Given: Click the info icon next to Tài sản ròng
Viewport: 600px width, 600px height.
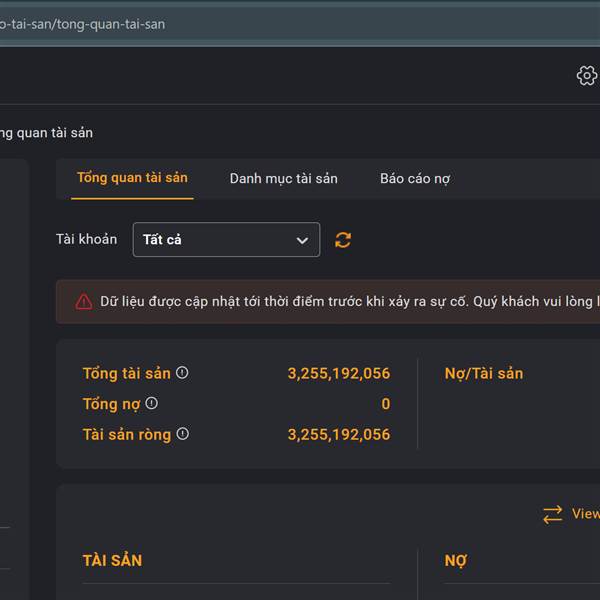Looking at the screenshot, I should 183,434.
